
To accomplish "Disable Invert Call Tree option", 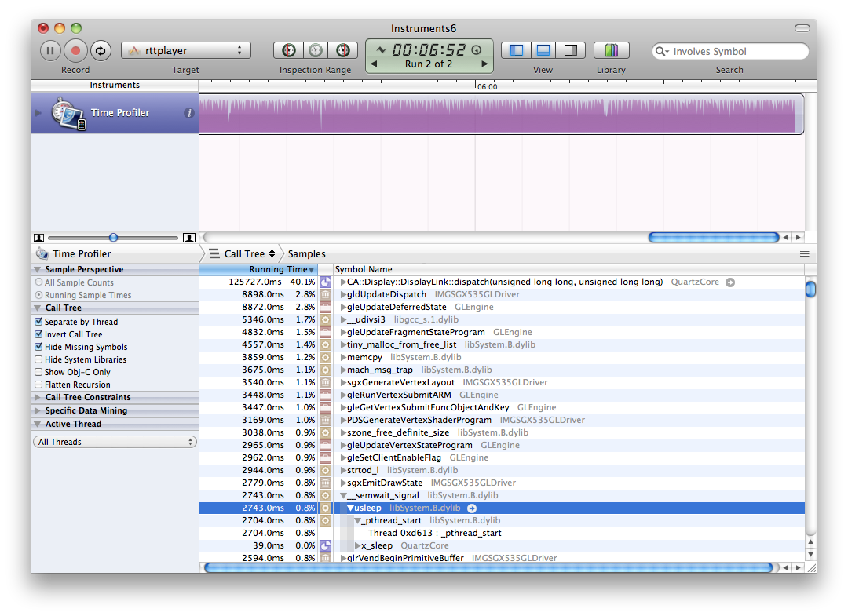I will [x=38, y=334].
